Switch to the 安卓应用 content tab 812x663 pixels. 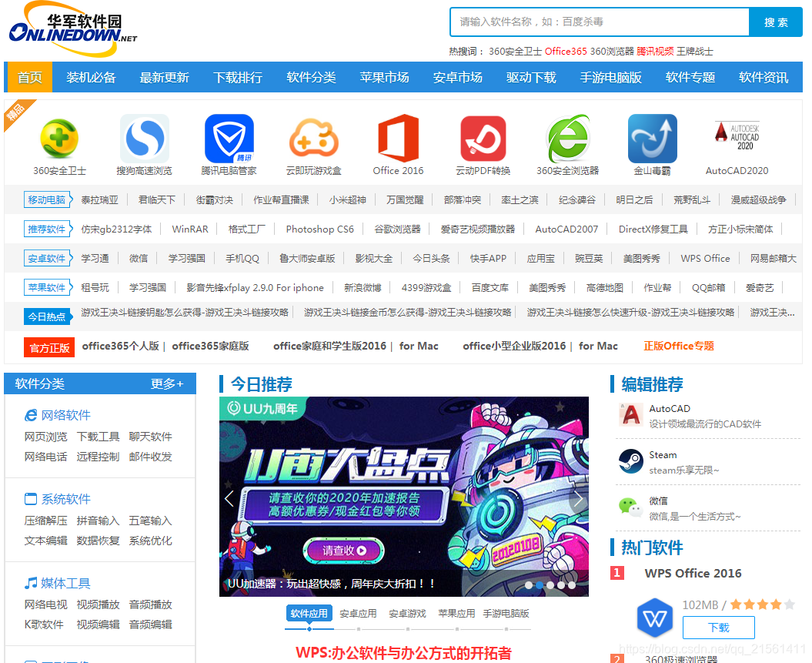tap(358, 613)
